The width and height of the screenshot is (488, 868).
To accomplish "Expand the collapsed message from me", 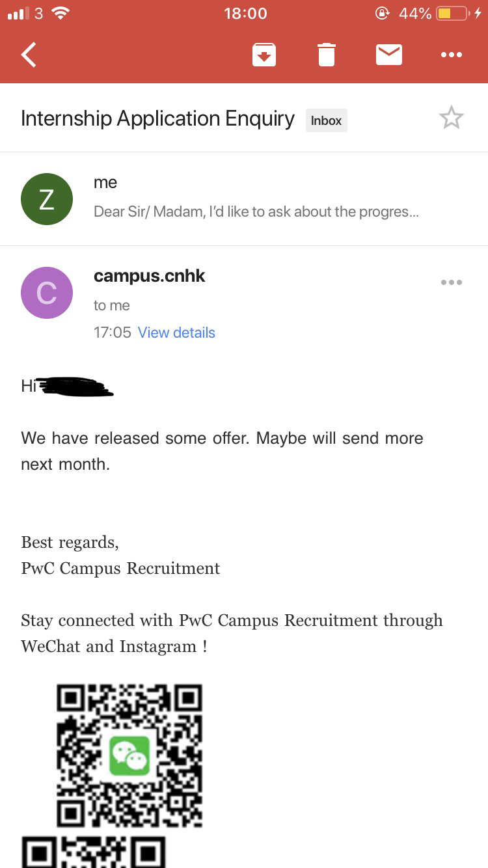I will click(244, 199).
